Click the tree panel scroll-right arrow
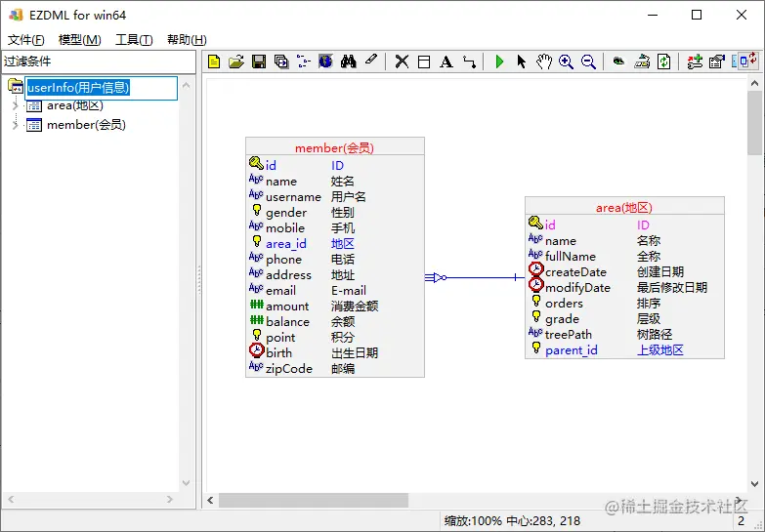Viewport: 765px width, 532px height. coord(169,500)
